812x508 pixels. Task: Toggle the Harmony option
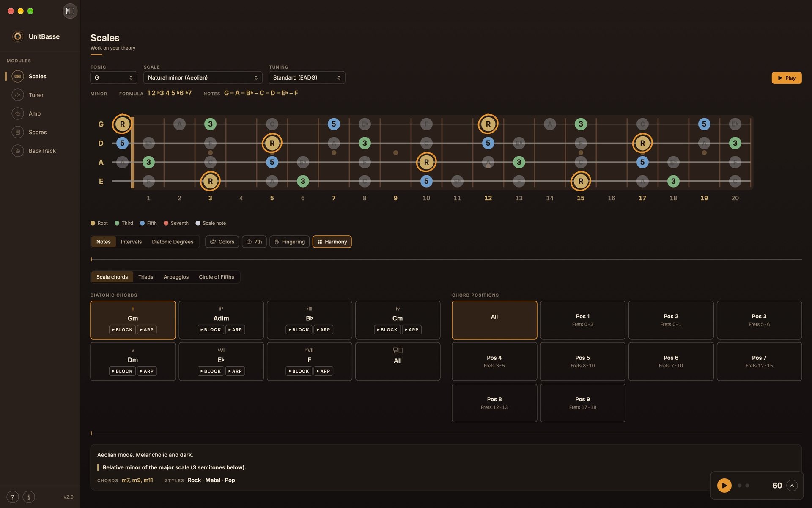[332, 242]
